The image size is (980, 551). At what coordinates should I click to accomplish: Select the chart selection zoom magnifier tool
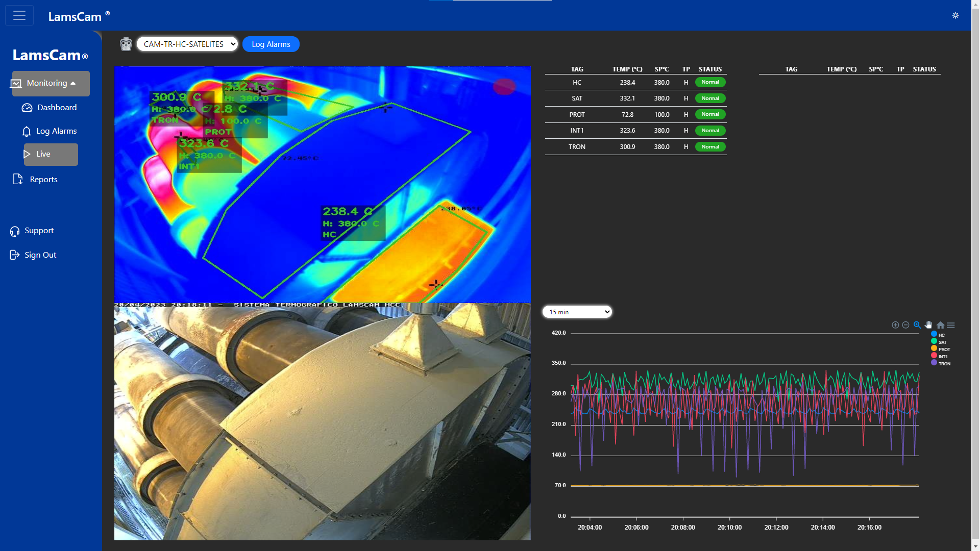917,325
